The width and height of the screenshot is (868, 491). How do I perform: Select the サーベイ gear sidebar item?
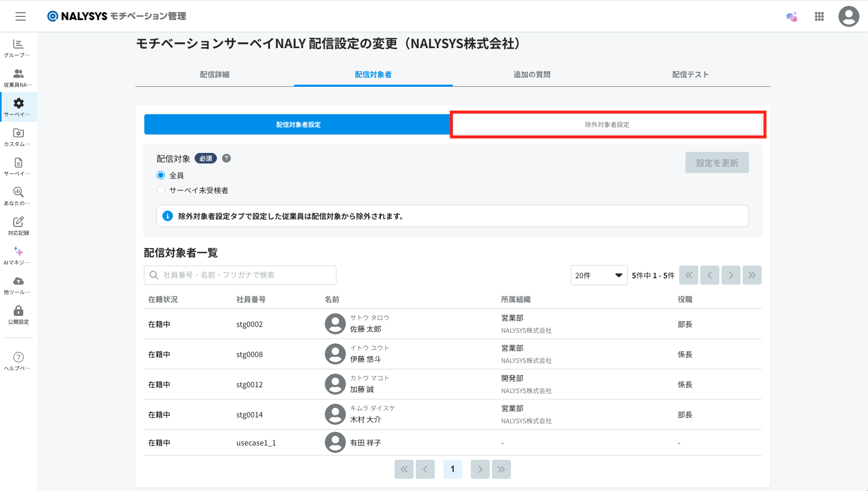tap(19, 107)
